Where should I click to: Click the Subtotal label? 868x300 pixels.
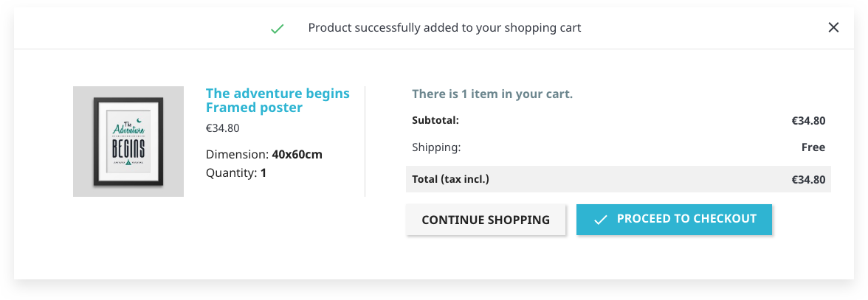(x=435, y=120)
